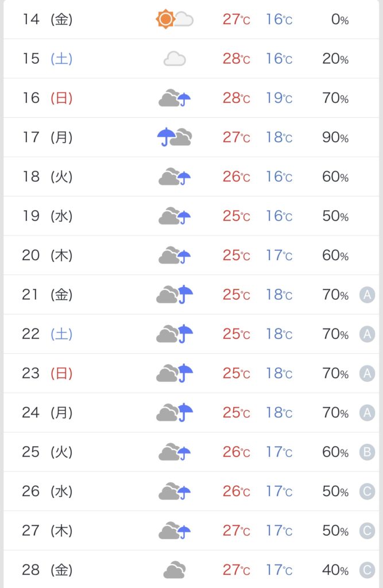The image size is (383, 588).
Task: Tap the umbrella-cloud icon for day 17
Action: pos(175,137)
